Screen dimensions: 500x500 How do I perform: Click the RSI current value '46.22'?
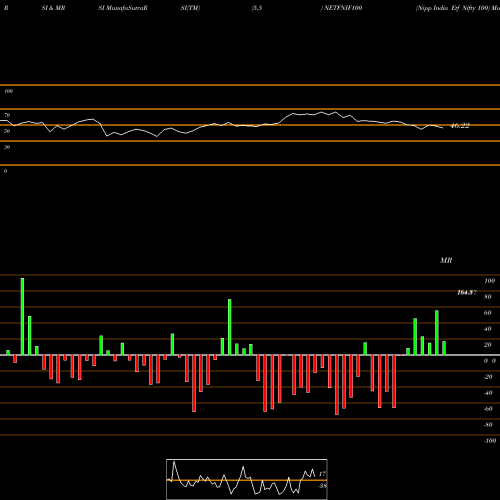tap(460, 126)
